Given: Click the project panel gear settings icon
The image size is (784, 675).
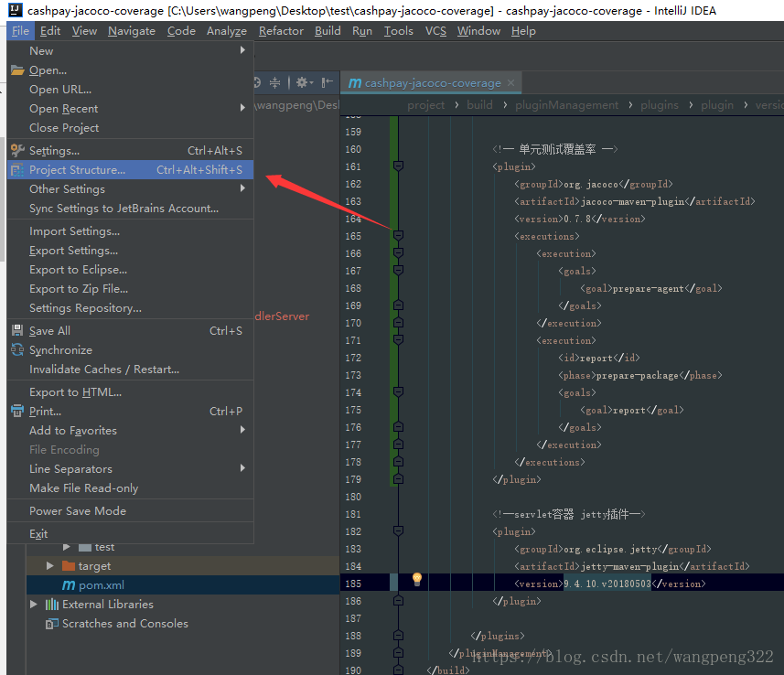Looking at the screenshot, I should [x=305, y=82].
